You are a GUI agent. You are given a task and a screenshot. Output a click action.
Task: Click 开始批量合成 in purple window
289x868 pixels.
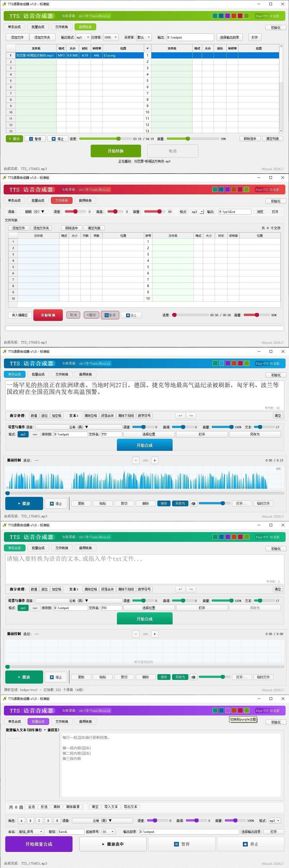click(39, 844)
